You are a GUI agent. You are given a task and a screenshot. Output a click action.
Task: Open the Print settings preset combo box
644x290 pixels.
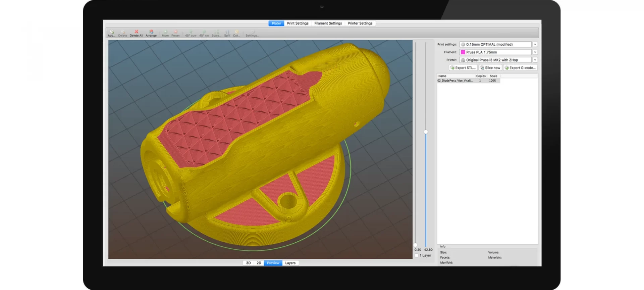pyautogui.click(x=495, y=44)
